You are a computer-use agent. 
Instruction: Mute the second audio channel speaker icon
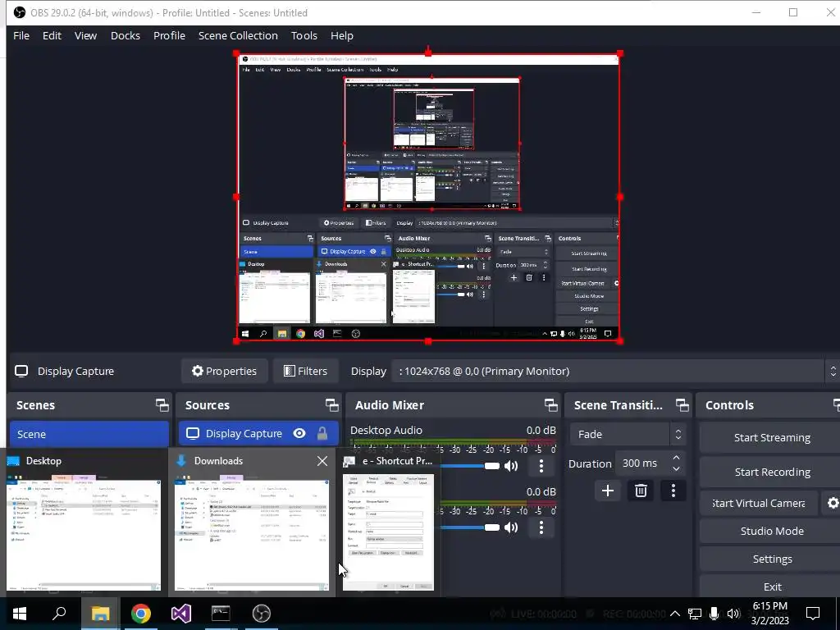pos(511,527)
